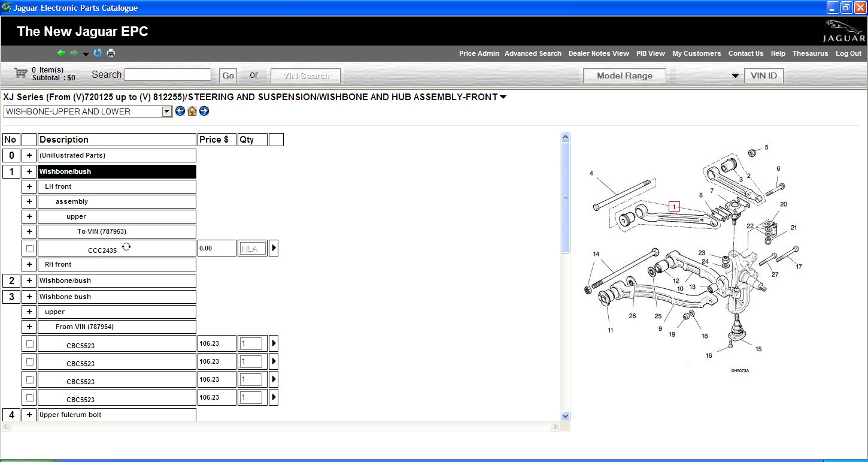868x462 pixels.
Task: Click the item number 0 cell
Action: (11, 155)
